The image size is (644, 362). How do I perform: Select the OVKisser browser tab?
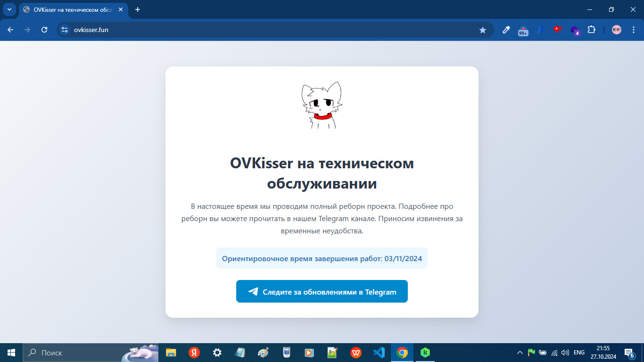[x=71, y=9]
